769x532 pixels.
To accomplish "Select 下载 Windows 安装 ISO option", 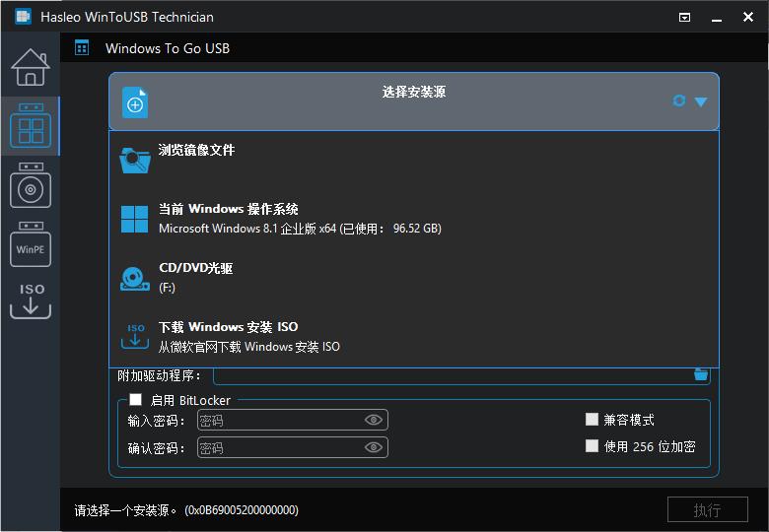I will click(x=414, y=337).
